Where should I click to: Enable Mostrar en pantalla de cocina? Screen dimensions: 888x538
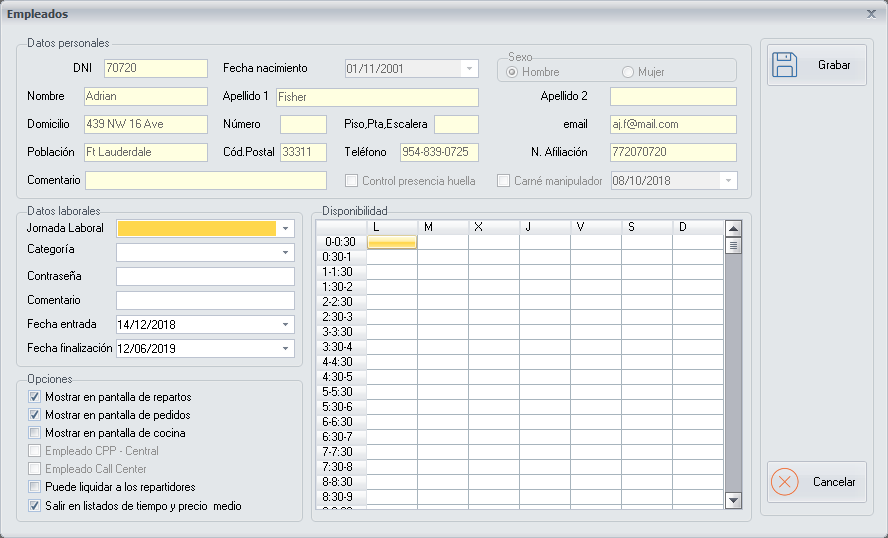coord(35,433)
